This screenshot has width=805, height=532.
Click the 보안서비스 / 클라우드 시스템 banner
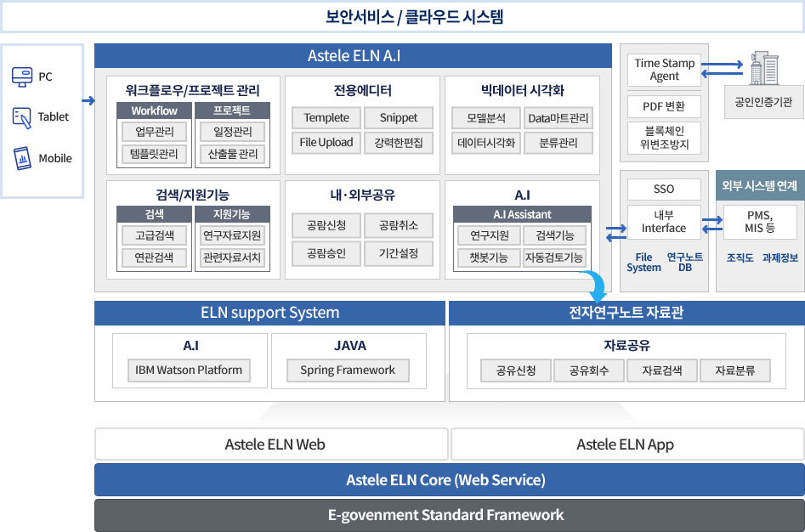pos(403,17)
